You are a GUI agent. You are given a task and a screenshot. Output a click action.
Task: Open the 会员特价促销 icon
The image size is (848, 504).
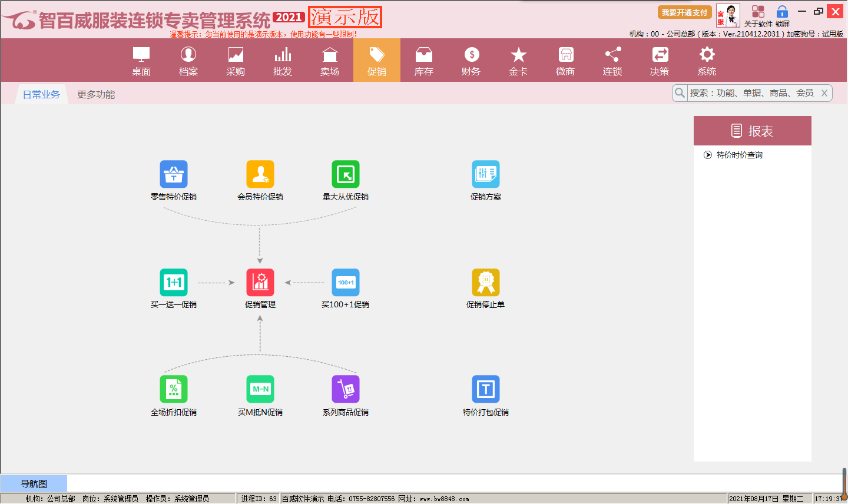(260, 174)
